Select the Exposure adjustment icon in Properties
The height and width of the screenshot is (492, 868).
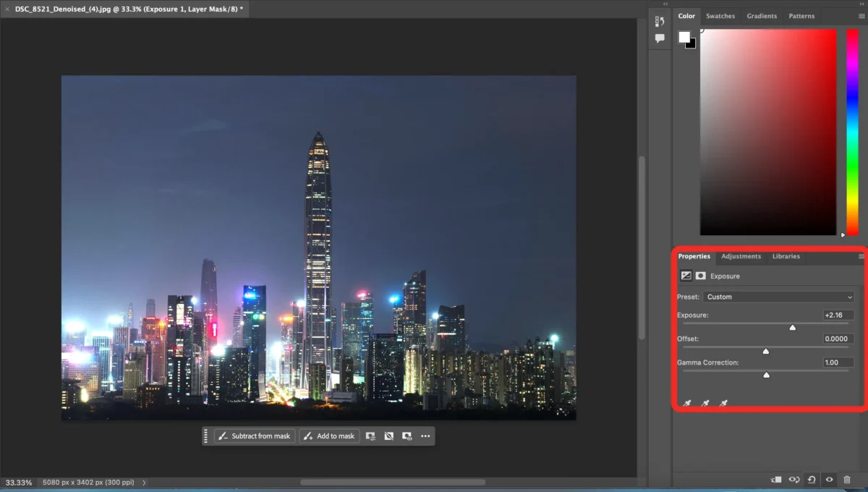tap(686, 276)
